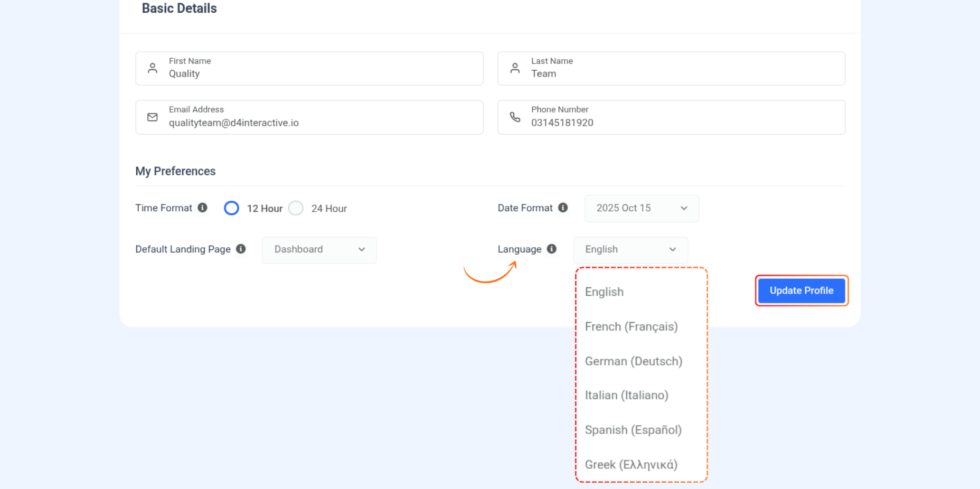Click the Default Landing Page info icon
The height and width of the screenshot is (489, 980).
tap(241, 249)
